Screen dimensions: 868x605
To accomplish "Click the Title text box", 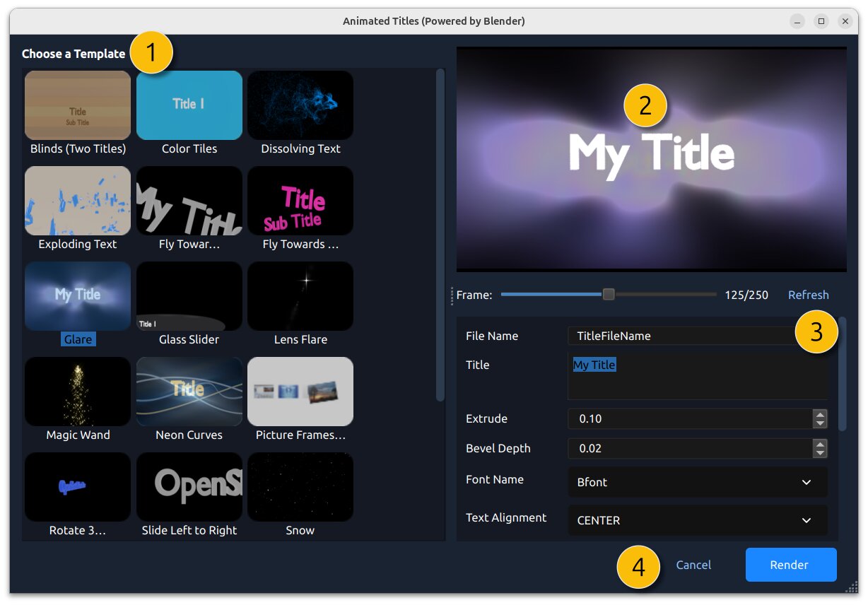I will [698, 378].
